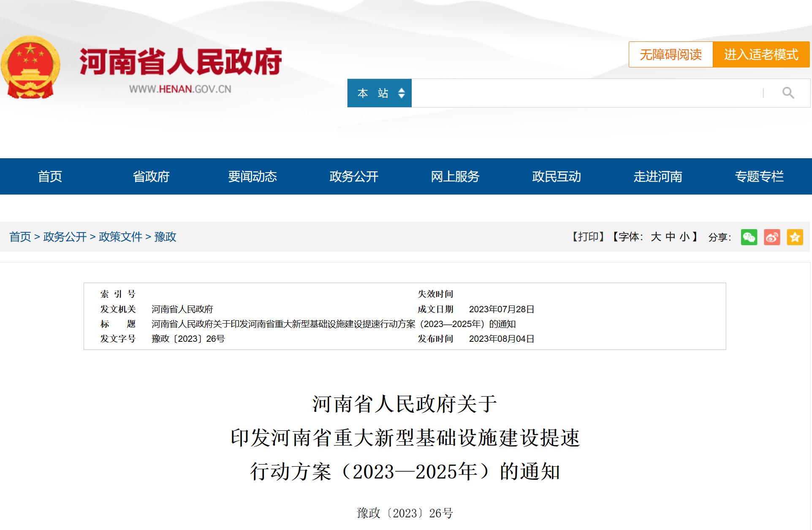The width and height of the screenshot is (812, 530).
Task: Click the yellow star favorites icon
Action: [x=795, y=237]
